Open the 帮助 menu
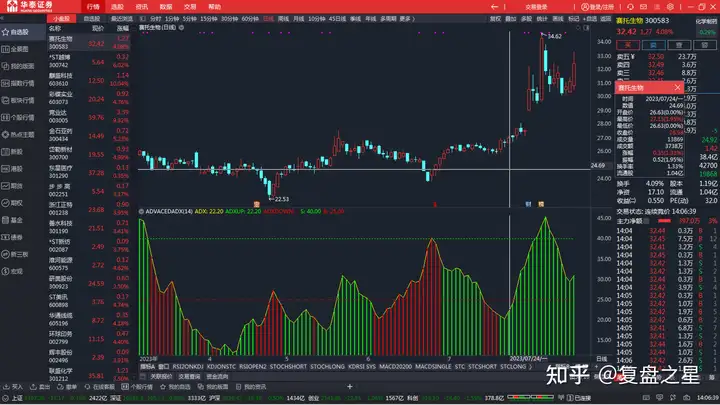 click(x=214, y=7)
